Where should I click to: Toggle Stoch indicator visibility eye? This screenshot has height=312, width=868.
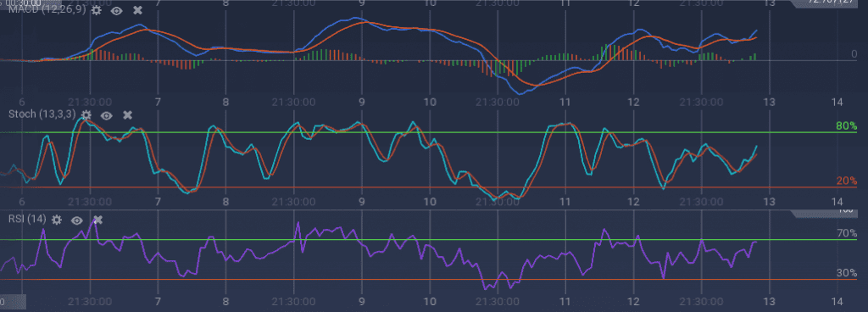click(106, 115)
